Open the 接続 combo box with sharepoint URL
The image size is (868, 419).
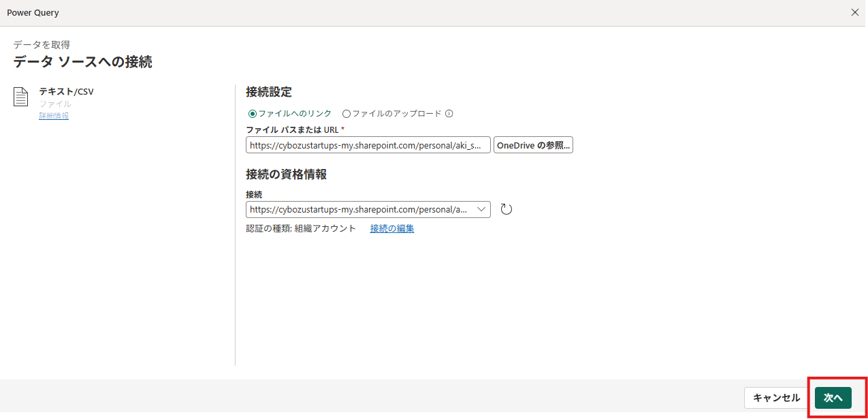(359, 209)
